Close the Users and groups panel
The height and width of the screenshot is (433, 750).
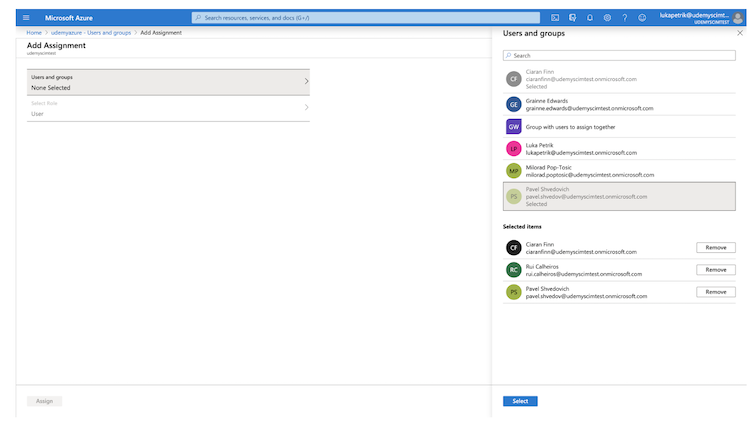point(739,33)
